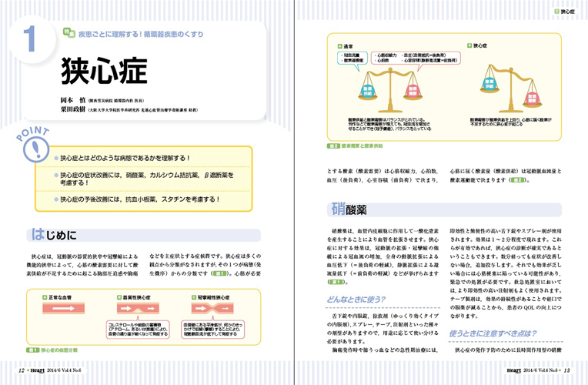Viewport: 588px width, 385px height.
Task: Select author name 栗田政樹
Action: (73, 109)
